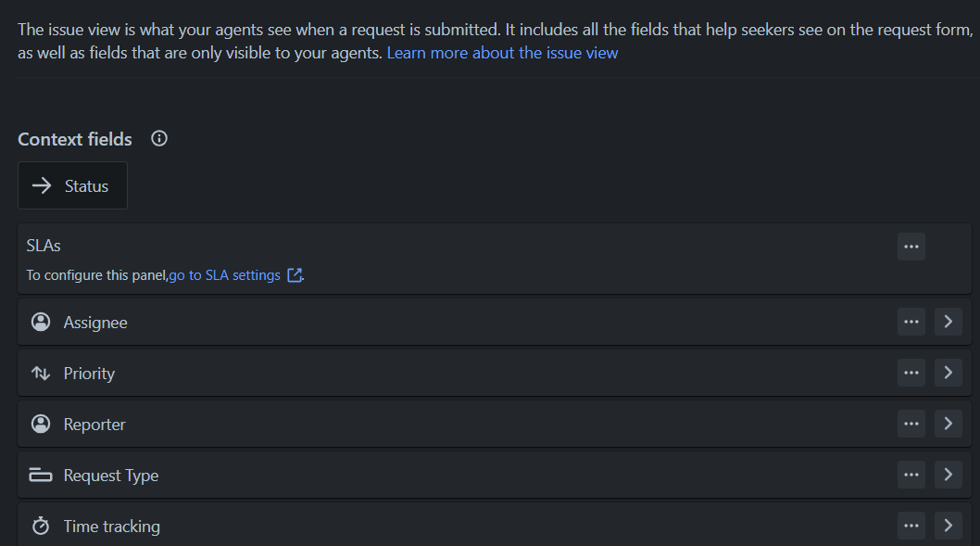Select the Time tracking stopwatch icon
Image resolution: width=980 pixels, height=546 pixels.
click(41, 526)
